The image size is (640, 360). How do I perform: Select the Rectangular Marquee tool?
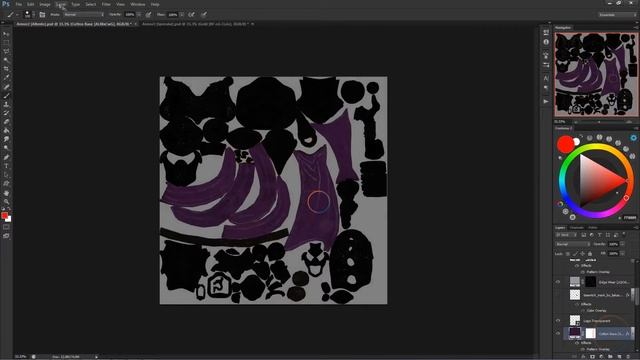(6, 43)
